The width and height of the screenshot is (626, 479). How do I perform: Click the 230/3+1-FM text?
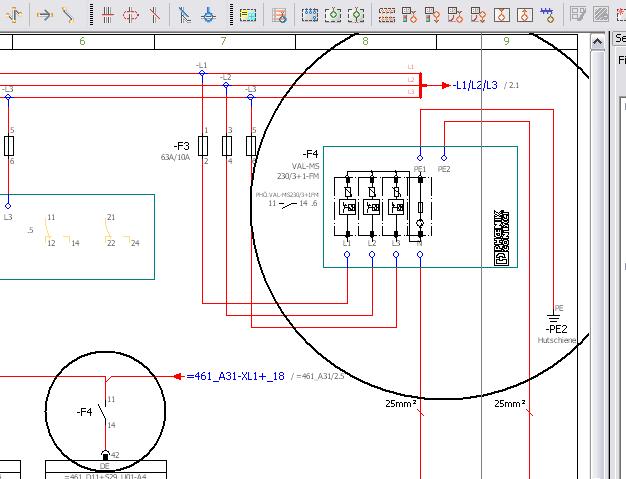pos(298,176)
